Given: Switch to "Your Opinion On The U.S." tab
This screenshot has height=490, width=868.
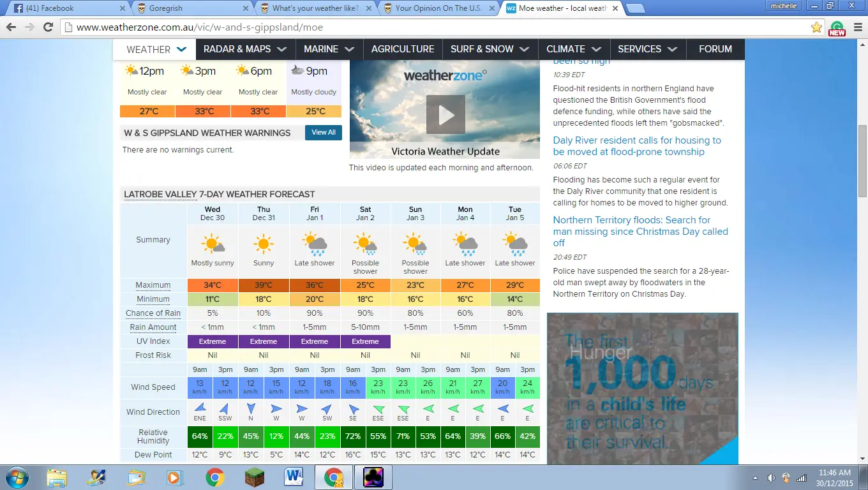Looking at the screenshot, I should tap(439, 8).
